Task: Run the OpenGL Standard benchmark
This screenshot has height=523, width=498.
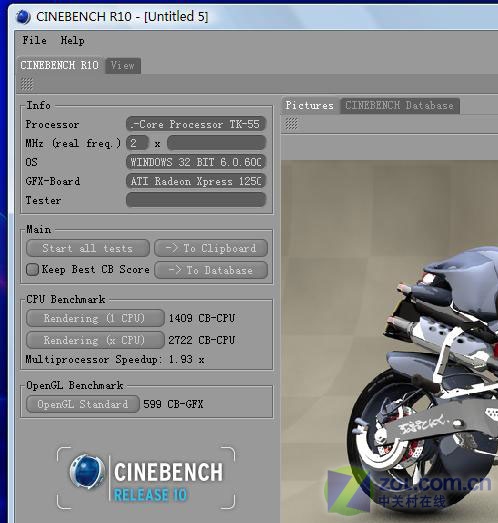Action: coord(83,404)
